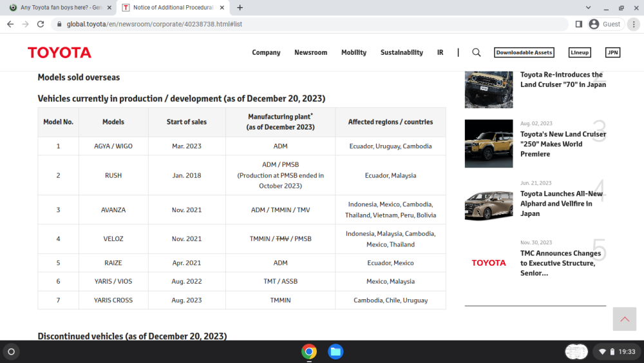This screenshot has height=363, width=644.
Task: Open the site search magnifier icon
Action: click(476, 53)
